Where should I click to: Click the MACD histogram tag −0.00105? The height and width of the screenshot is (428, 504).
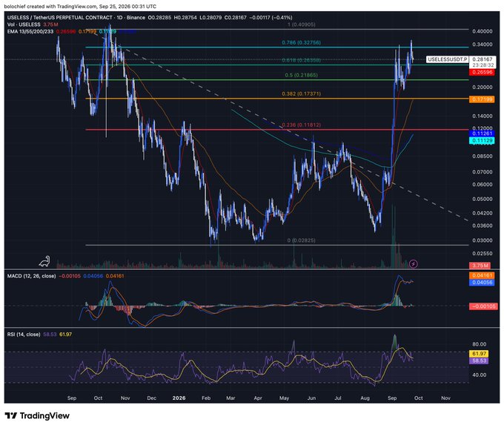coord(483,306)
